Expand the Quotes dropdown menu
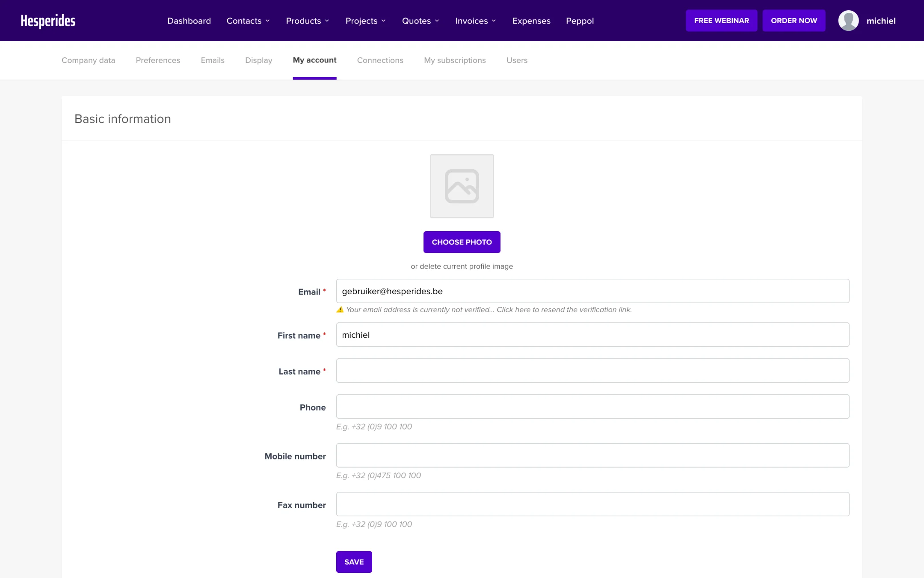 [421, 21]
